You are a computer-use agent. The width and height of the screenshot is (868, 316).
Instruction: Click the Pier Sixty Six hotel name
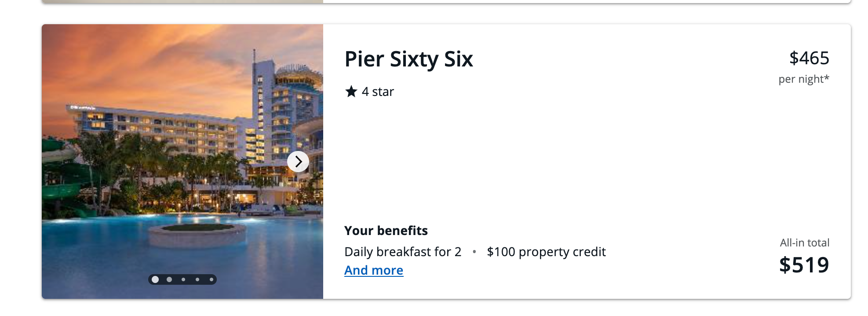pyautogui.click(x=408, y=59)
